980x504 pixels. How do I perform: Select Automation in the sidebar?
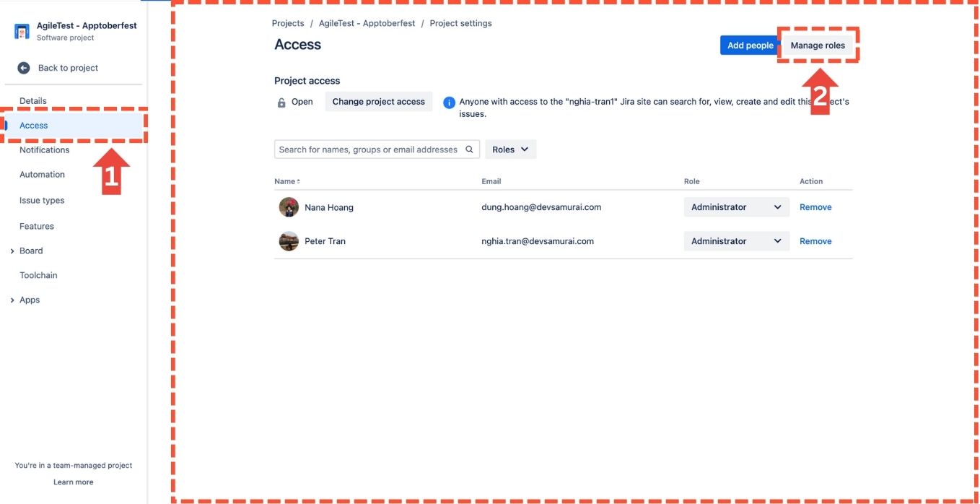pos(42,175)
